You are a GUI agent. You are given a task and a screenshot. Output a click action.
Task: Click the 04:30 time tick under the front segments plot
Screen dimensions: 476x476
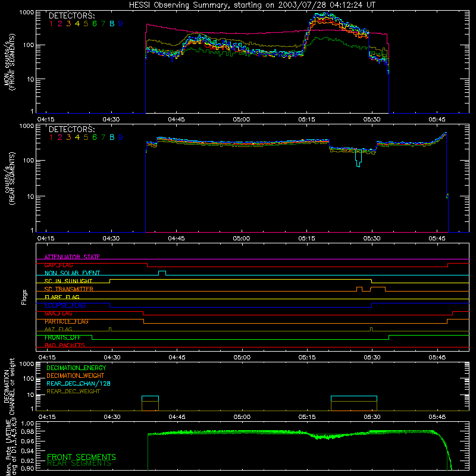[111, 120]
